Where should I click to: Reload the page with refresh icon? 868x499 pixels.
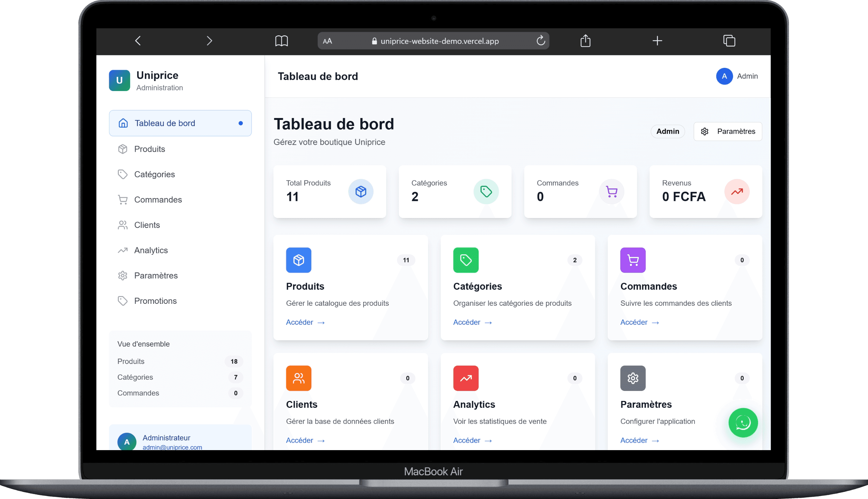click(540, 41)
